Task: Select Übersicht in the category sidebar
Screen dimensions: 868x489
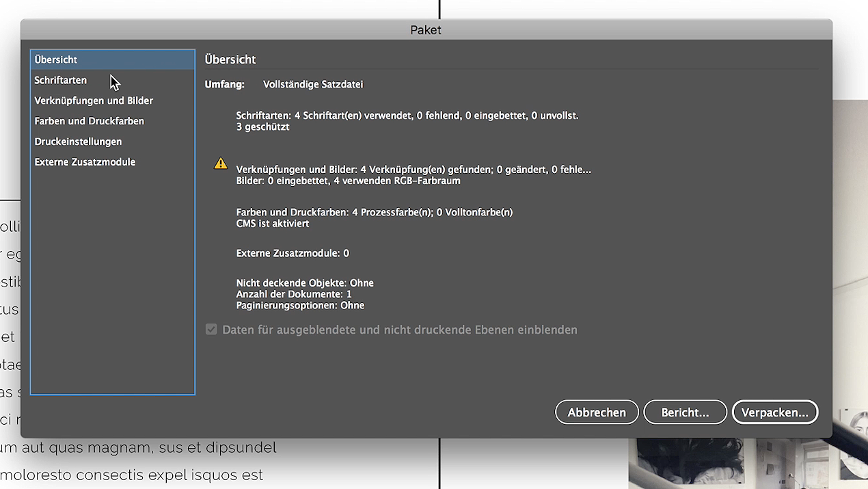Action: coord(55,60)
